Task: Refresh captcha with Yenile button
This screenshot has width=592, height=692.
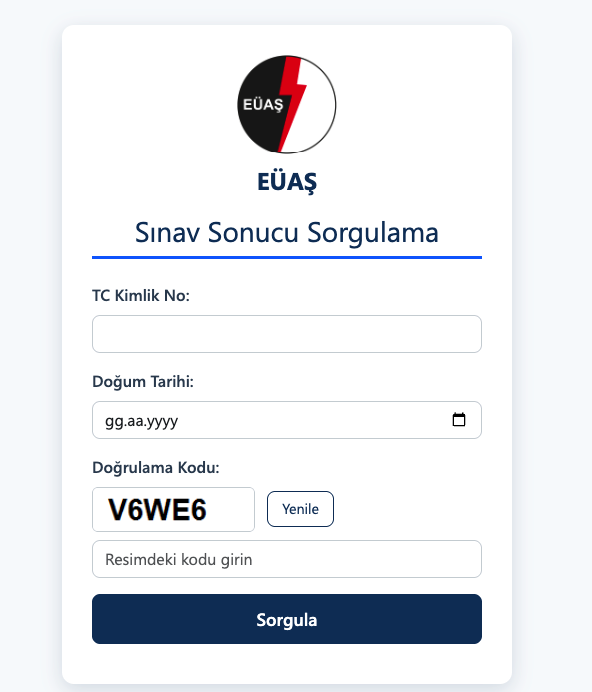Action: [x=300, y=509]
